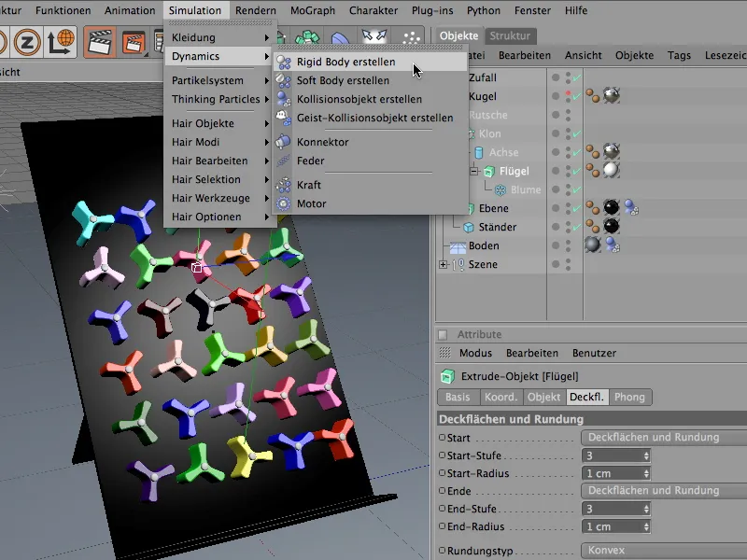
Task: Click the End-Radius input field
Action: point(609,526)
